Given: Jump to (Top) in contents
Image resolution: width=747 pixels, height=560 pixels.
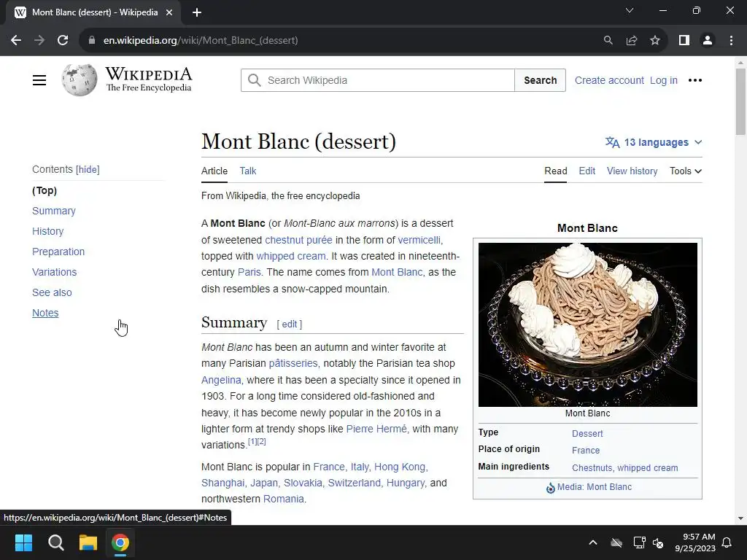Looking at the screenshot, I should tap(44, 190).
